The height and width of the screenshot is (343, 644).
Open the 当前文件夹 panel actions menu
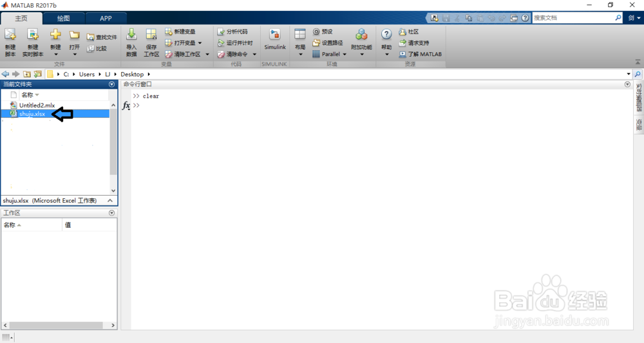(111, 84)
